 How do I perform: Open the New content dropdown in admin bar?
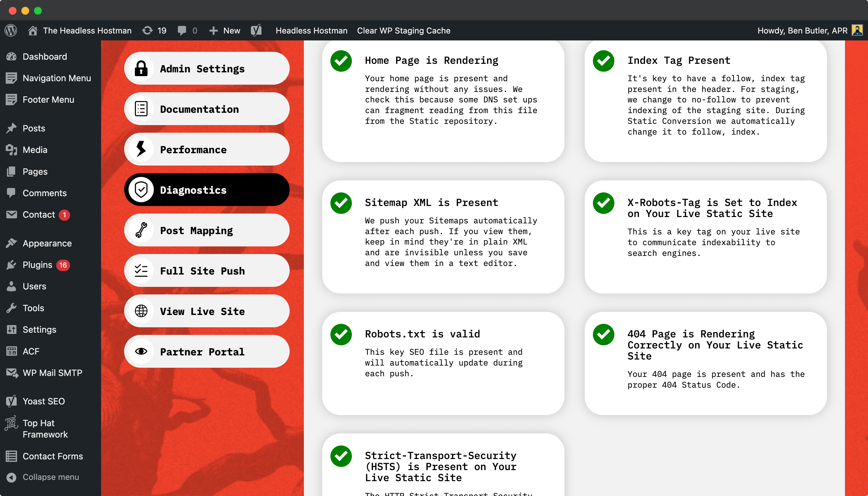225,30
